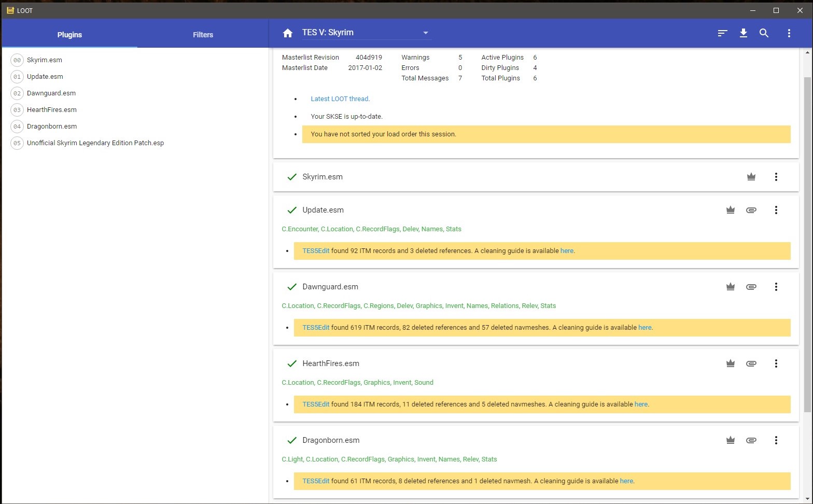
Task: Open the cleaning guide 'here' link for HearthFires.esm
Action: tap(641, 404)
